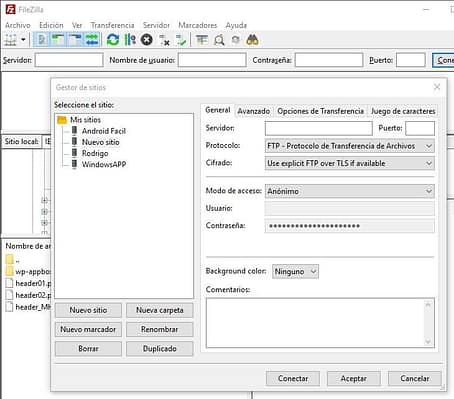Viewport: 454px width, 399px height.
Task: Click the quickconnect Puerto input field
Action: click(411, 60)
